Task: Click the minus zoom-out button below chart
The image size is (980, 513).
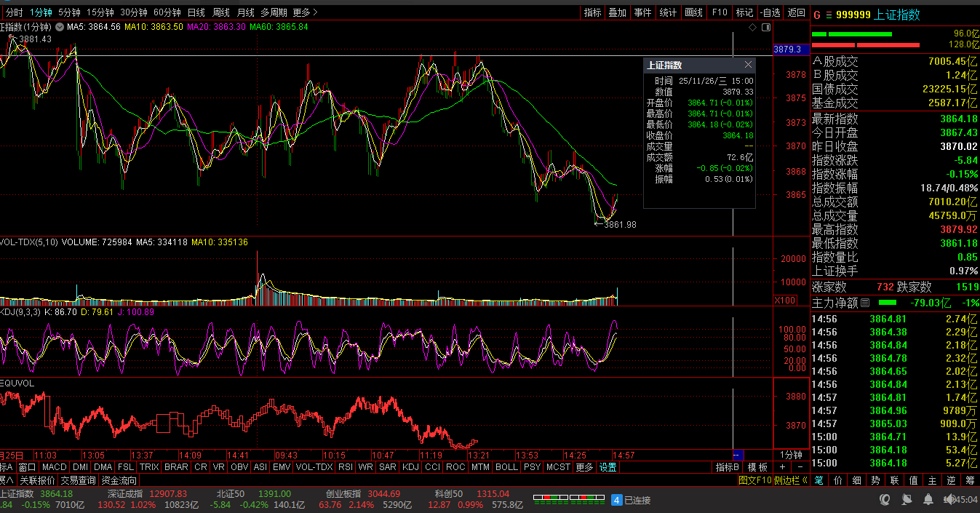Action: coord(800,467)
